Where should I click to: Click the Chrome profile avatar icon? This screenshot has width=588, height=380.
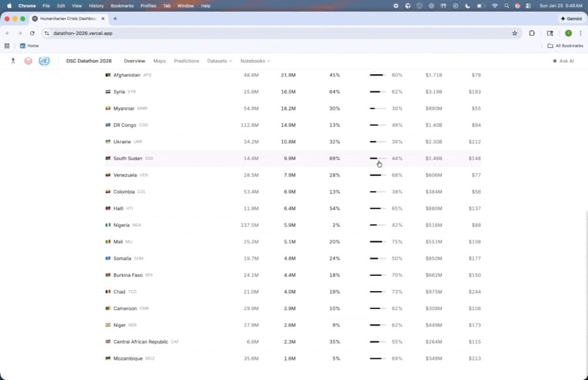(x=569, y=33)
